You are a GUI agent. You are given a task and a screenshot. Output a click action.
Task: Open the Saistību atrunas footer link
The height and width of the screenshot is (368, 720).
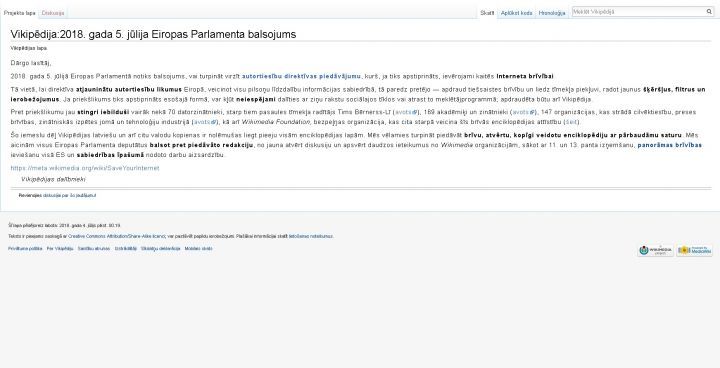[94, 249]
